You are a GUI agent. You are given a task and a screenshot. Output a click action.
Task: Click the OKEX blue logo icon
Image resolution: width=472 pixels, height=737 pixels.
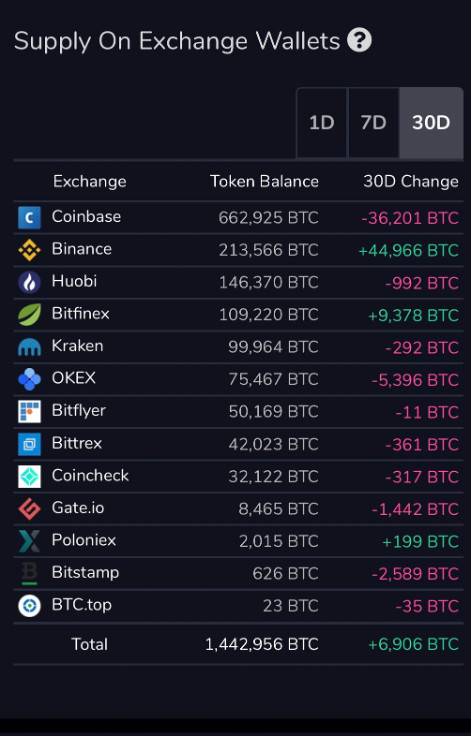(29, 379)
